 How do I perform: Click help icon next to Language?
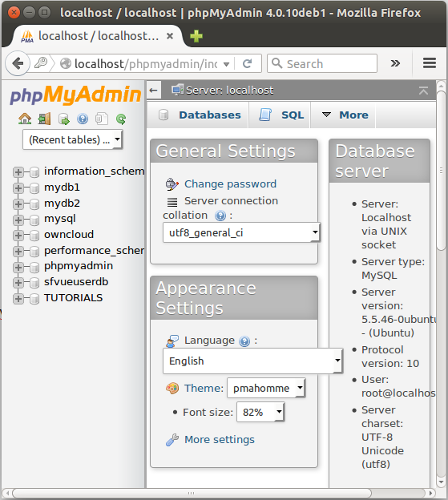coord(244,341)
